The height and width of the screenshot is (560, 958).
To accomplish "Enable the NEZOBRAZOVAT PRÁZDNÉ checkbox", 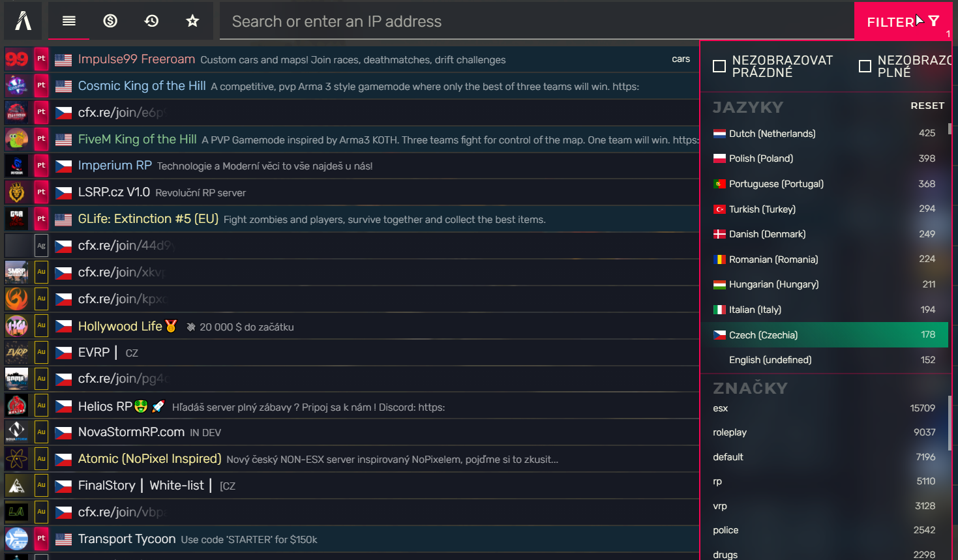I will pos(719,65).
